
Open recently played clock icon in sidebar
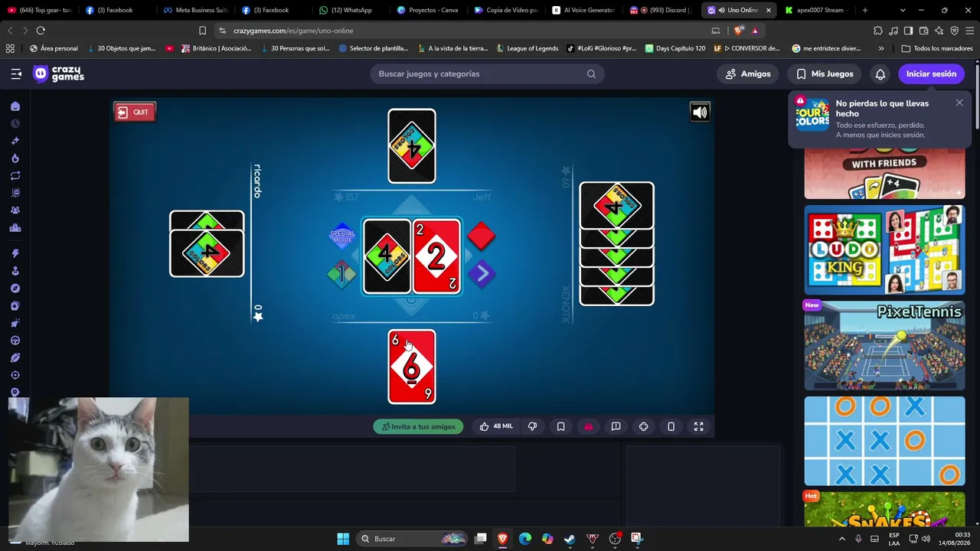[15, 123]
